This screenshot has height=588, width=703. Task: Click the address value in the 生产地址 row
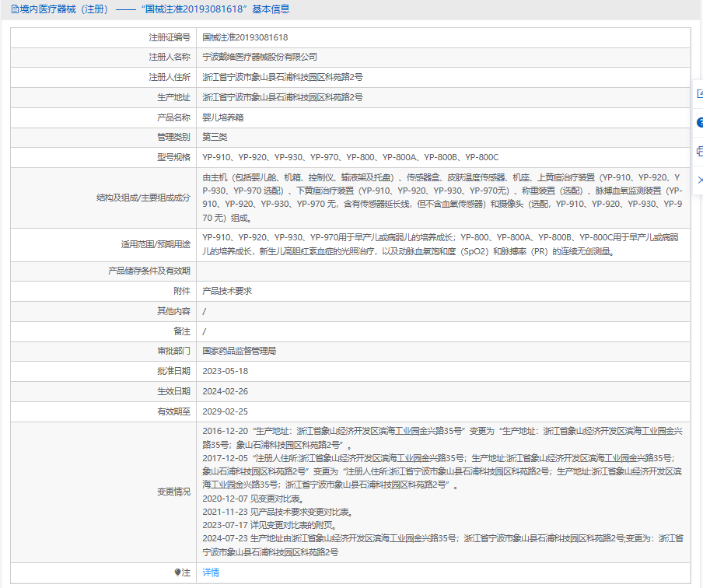282,97
